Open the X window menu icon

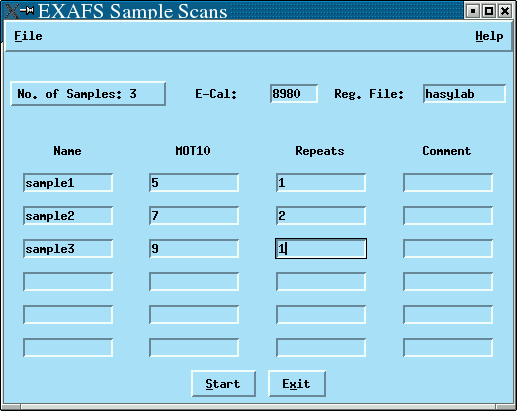pyautogui.click(x=11, y=11)
